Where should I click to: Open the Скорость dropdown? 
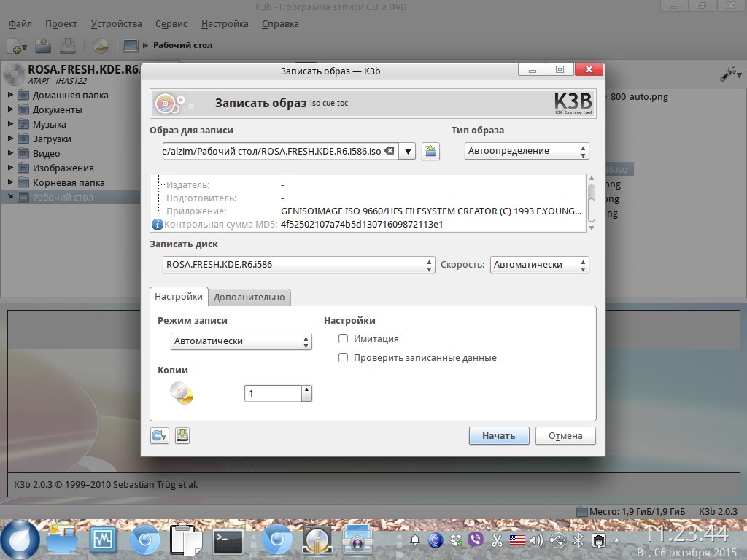539,265
